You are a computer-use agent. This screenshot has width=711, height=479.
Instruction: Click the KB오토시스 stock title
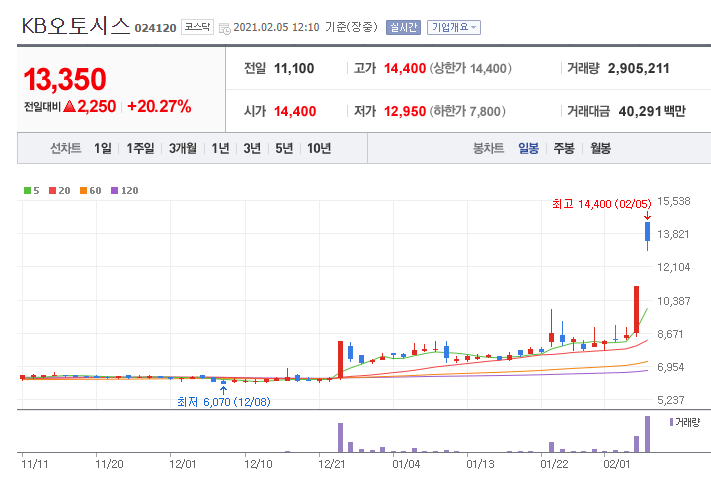pyautogui.click(x=76, y=26)
